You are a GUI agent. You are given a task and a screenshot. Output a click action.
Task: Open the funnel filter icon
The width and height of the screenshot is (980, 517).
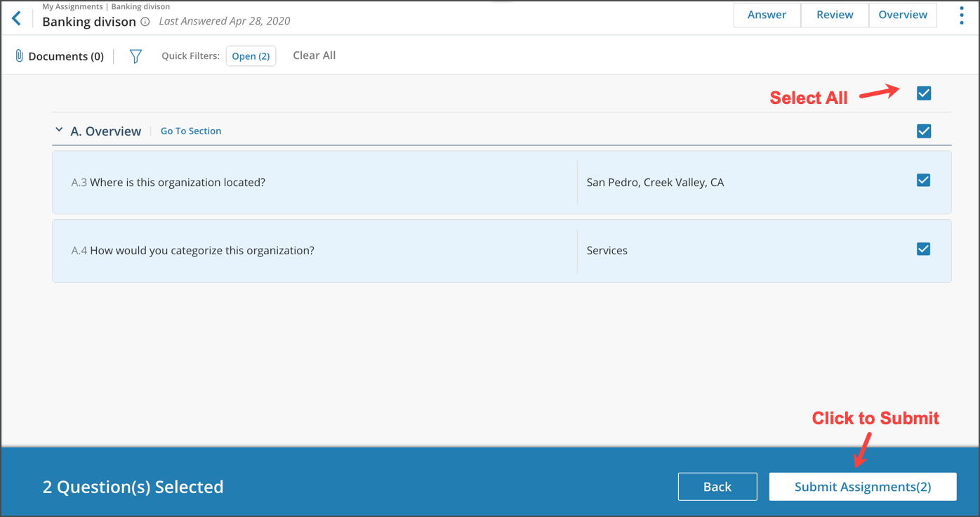[x=135, y=56]
